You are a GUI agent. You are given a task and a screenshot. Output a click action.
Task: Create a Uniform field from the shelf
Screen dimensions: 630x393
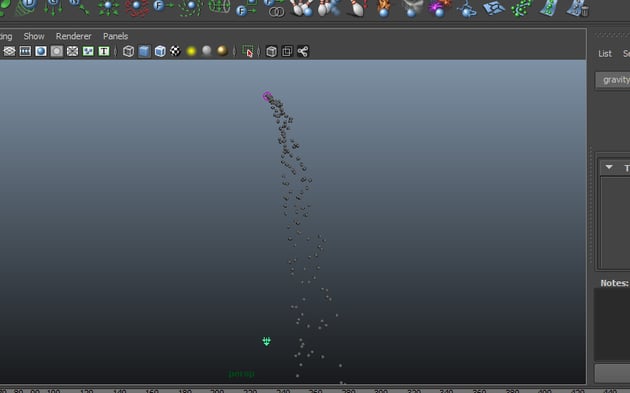pos(163,6)
